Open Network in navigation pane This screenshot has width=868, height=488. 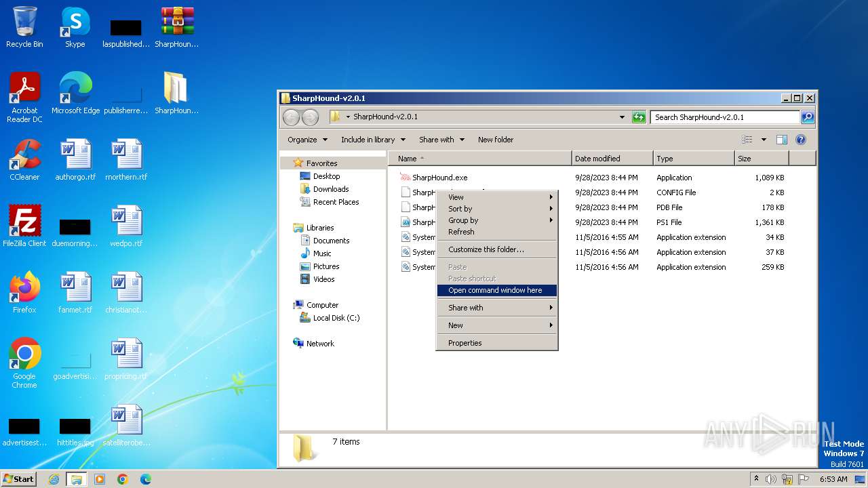point(320,344)
